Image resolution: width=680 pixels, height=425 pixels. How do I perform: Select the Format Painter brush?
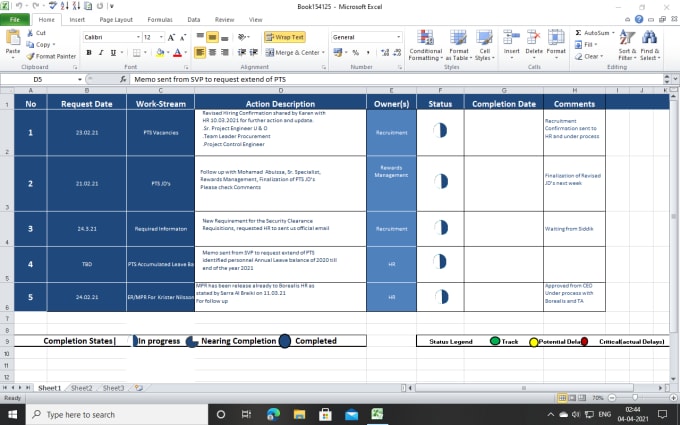click(30, 56)
